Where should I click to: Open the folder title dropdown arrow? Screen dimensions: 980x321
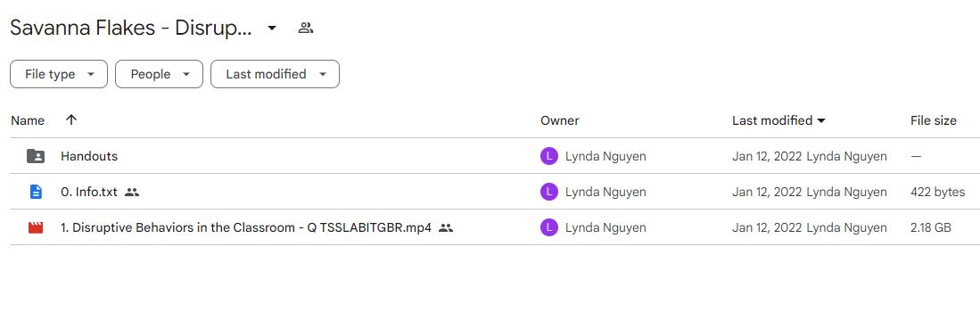pyautogui.click(x=272, y=29)
